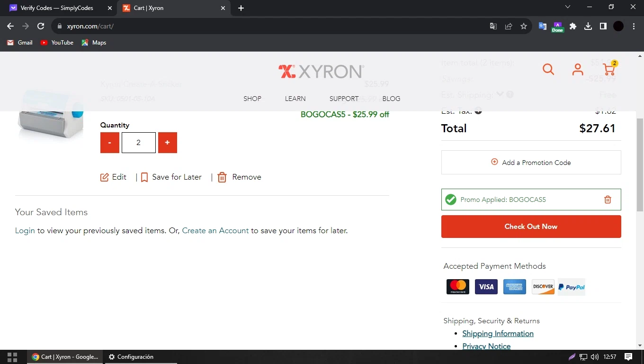Focus the quantity input field
The width and height of the screenshot is (644, 364).
(x=139, y=143)
